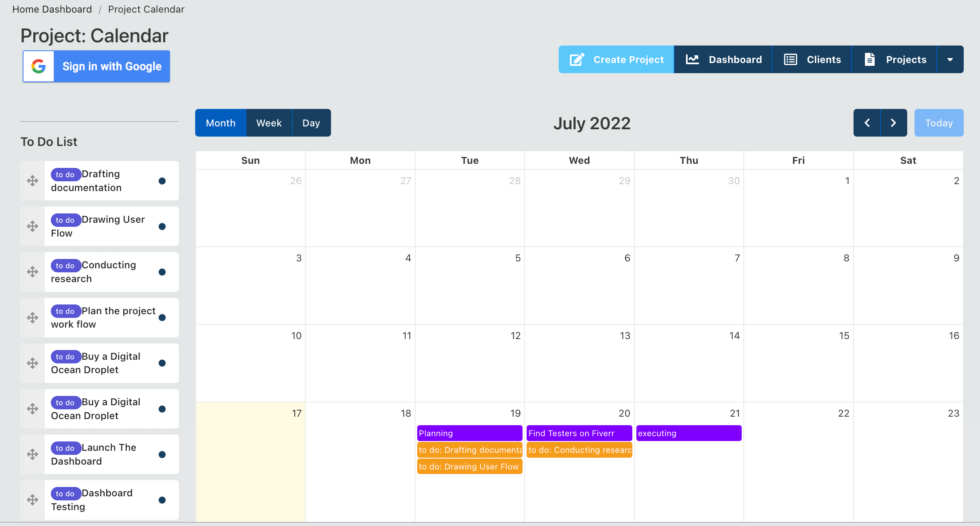Toggle the to do status on Conducting research
Viewport: 980px width, 526px height.
point(65,264)
